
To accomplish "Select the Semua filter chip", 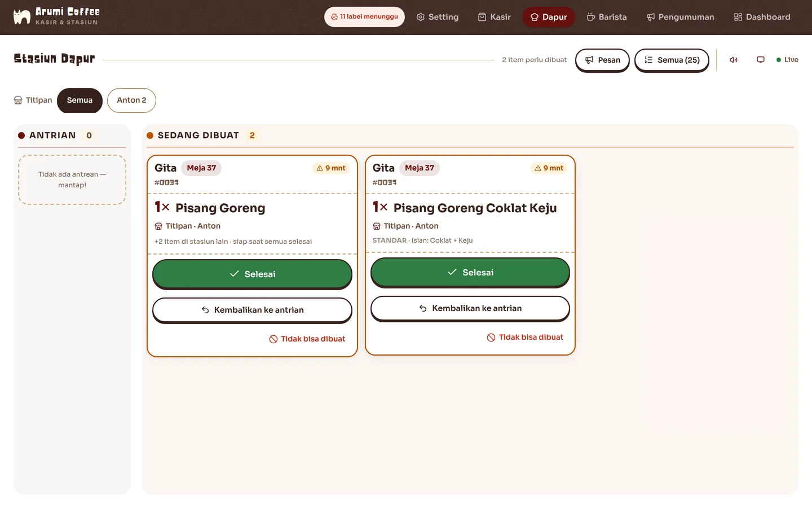I will [80, 100].
